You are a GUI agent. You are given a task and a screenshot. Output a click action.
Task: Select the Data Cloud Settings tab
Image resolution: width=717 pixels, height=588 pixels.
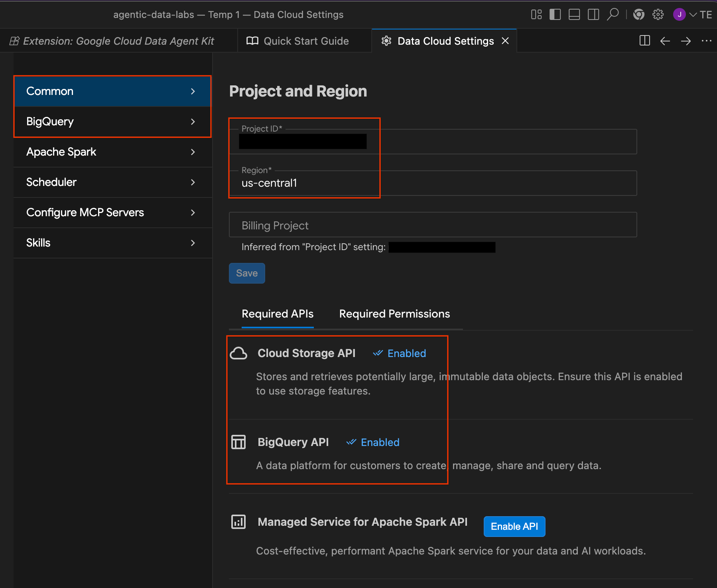click(x=444, y=41)
